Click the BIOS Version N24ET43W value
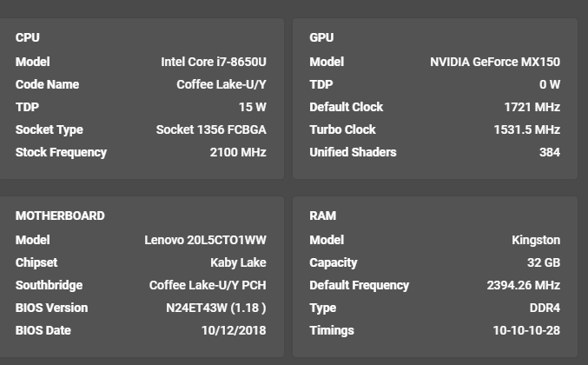Viewport: 588px width, 365px height. pyautogui.click(x=216, y=308)
